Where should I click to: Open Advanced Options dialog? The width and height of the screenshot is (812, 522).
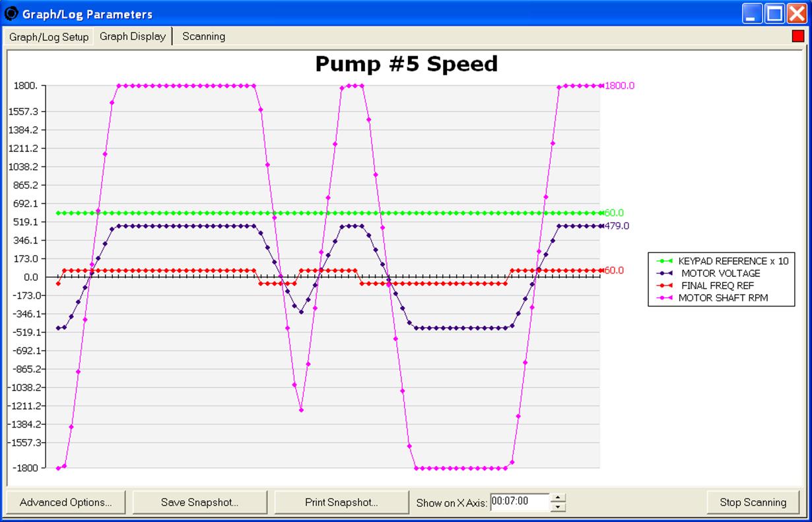pos(66,502)
